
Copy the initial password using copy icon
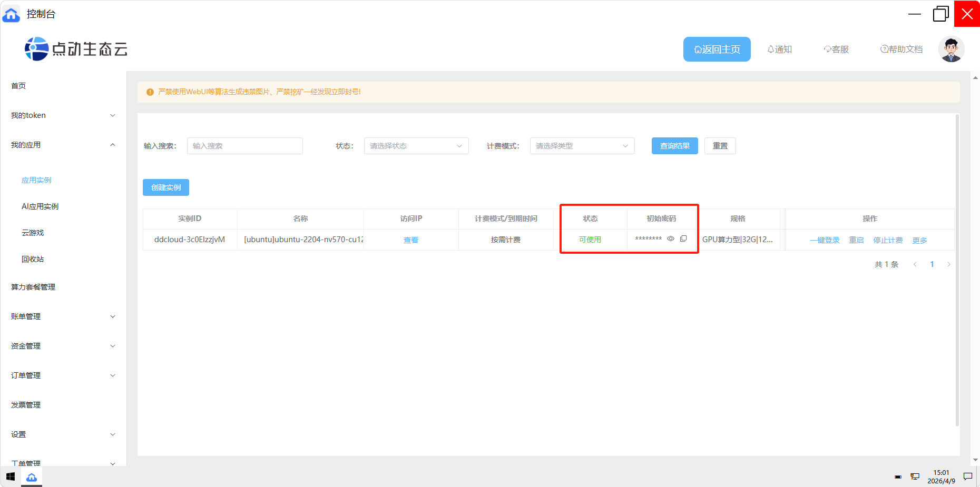point(683,239)
